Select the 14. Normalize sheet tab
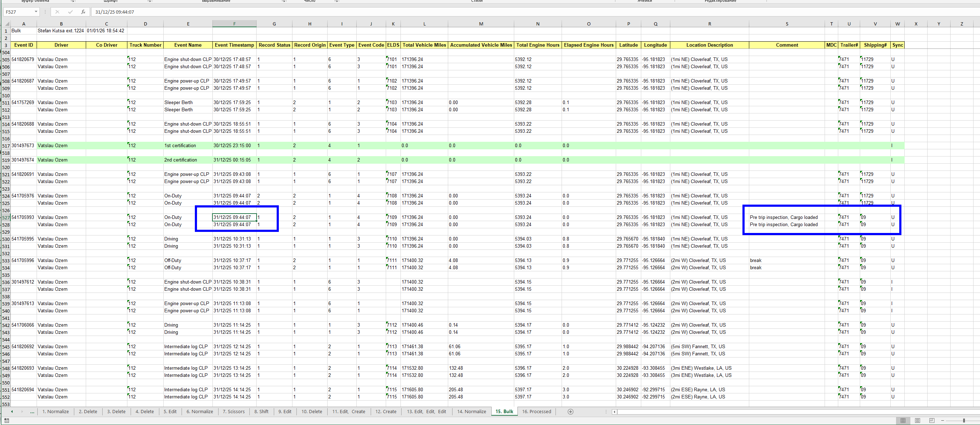The height and width of the screenshot is (425, 980). pos(472,411)
